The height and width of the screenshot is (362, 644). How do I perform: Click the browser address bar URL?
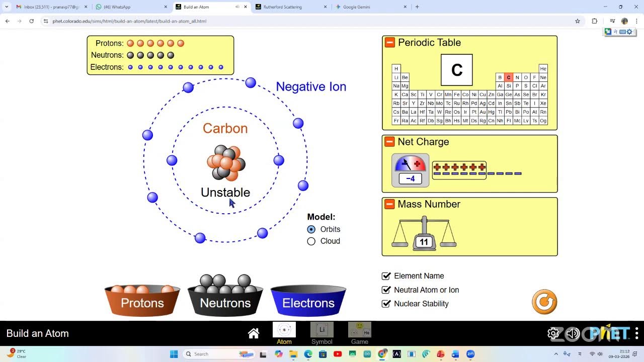[x=129, y=21]
